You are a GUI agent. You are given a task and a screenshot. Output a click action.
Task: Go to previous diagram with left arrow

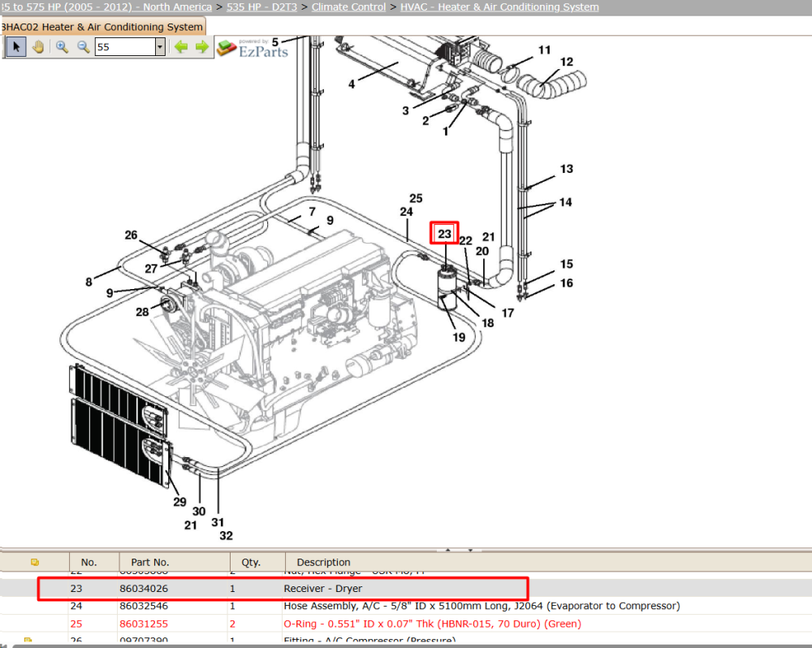tap(181, 47)
